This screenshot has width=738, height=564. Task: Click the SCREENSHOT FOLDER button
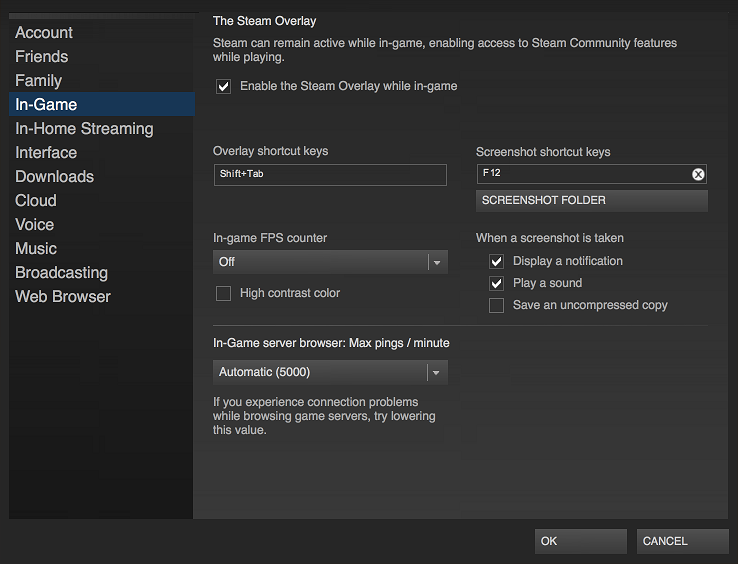point(591,201)
